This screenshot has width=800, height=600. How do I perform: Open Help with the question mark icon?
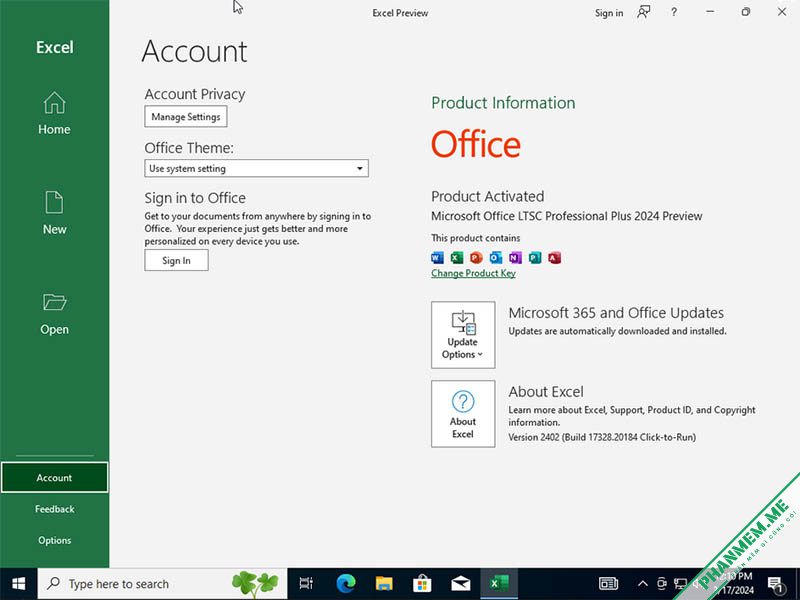tap(674, 12)
